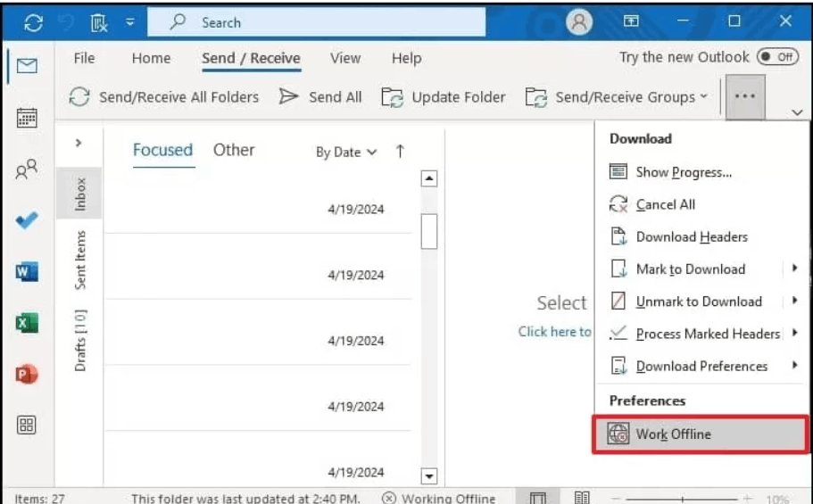This screenshot has height=504, width=813.
Task: Click the message list scrollbar thumb
Action: point(428,231)
